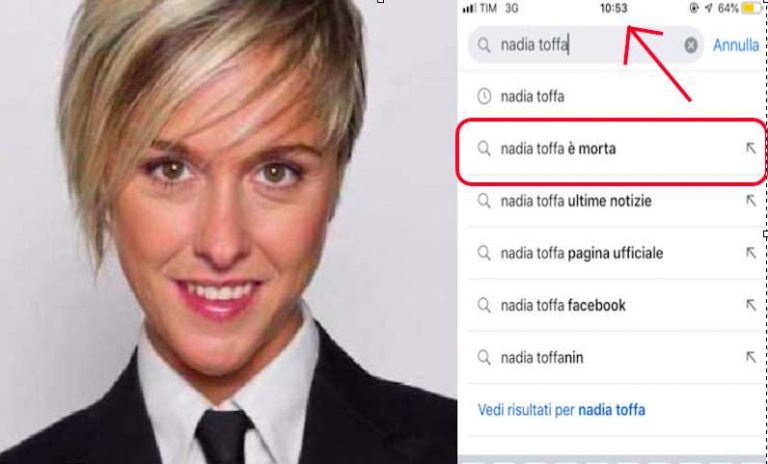The height and width of the screenshot is (464, 768).
Task: Clear the search field with the X icon
Action: [x=691, y=45]
